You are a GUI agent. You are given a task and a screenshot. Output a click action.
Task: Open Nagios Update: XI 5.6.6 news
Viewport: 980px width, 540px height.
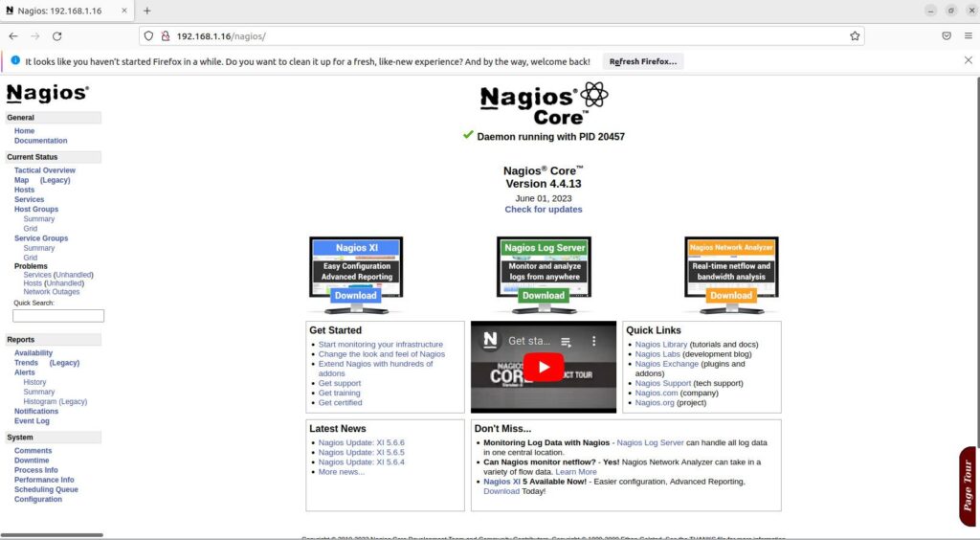(x=361, y=442)
